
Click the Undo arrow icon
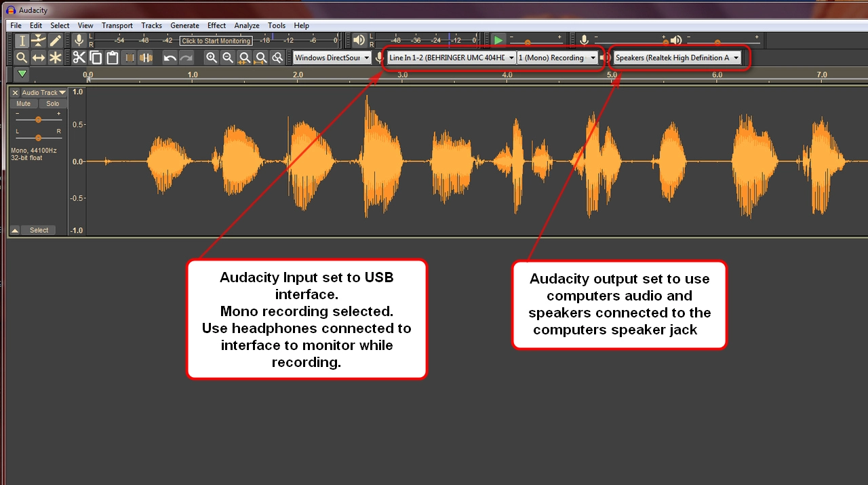point(170,58)
